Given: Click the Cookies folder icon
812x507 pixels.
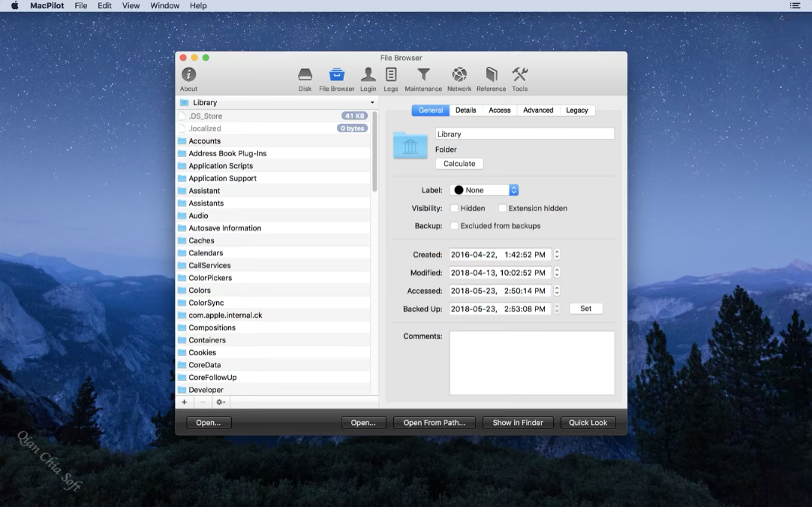Looking at the screenshot, I should 182,352.
